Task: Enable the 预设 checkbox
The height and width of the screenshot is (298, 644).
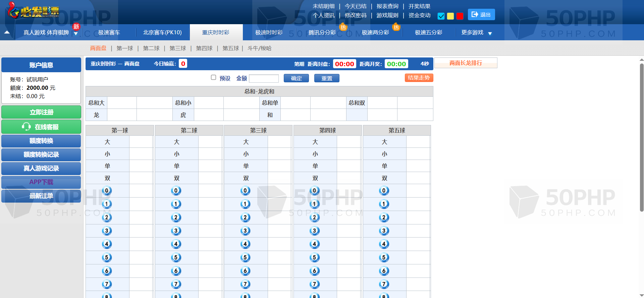Action: click(x=213, y=78)
